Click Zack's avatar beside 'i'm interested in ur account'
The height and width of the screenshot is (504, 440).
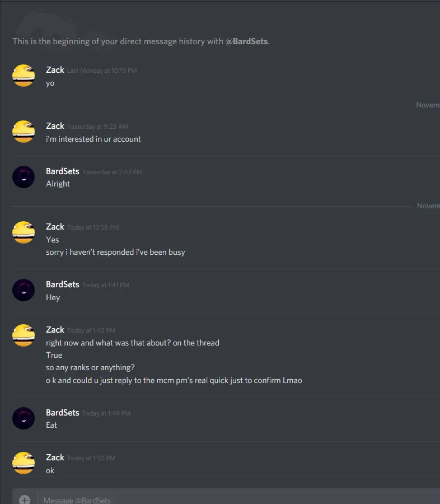[24, 132]
